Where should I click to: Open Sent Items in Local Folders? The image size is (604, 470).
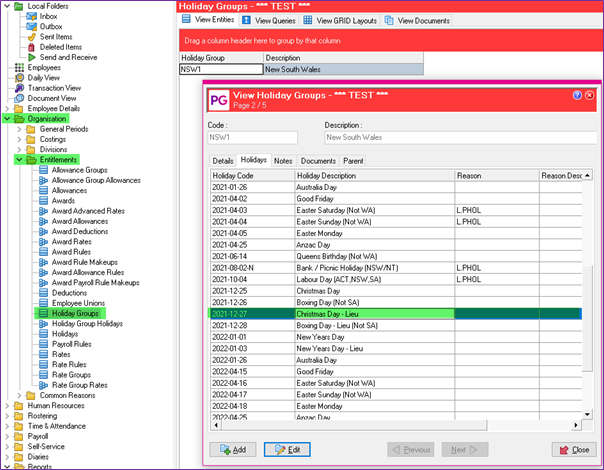click(32, 36)
